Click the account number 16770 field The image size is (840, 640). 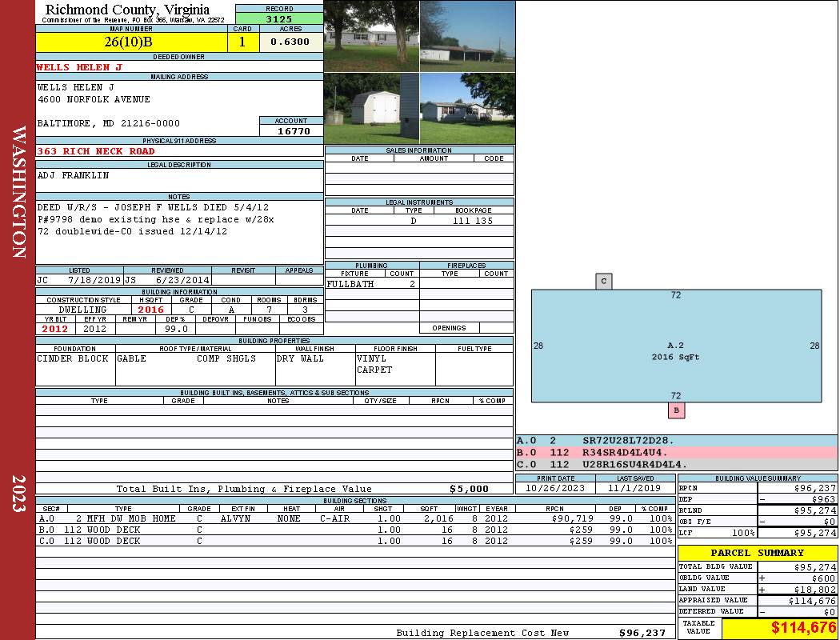[x=292, y=131]
